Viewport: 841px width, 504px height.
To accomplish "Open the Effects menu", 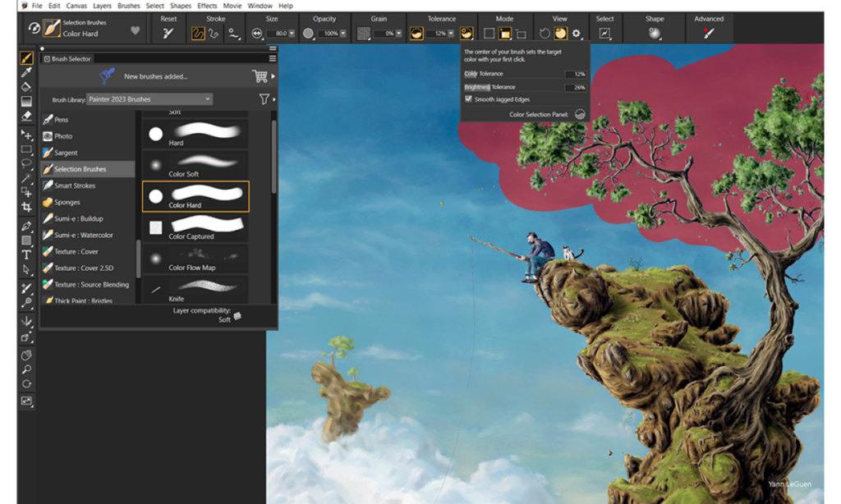I will click(x=207, y=6).
